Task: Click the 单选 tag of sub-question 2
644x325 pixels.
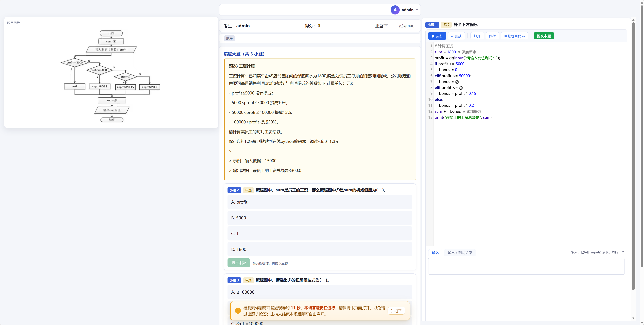Action: pyautogui.click(x=248, y=190)
